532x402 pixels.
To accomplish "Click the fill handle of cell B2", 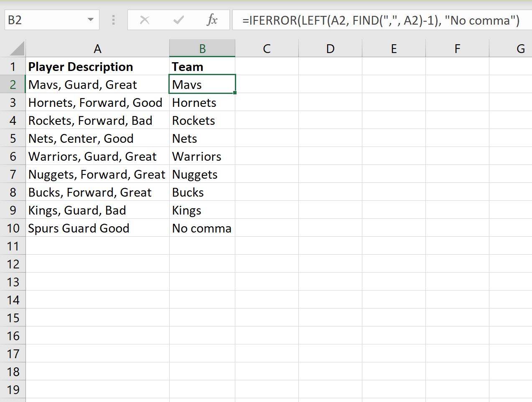I will click(x=235, y=93).
